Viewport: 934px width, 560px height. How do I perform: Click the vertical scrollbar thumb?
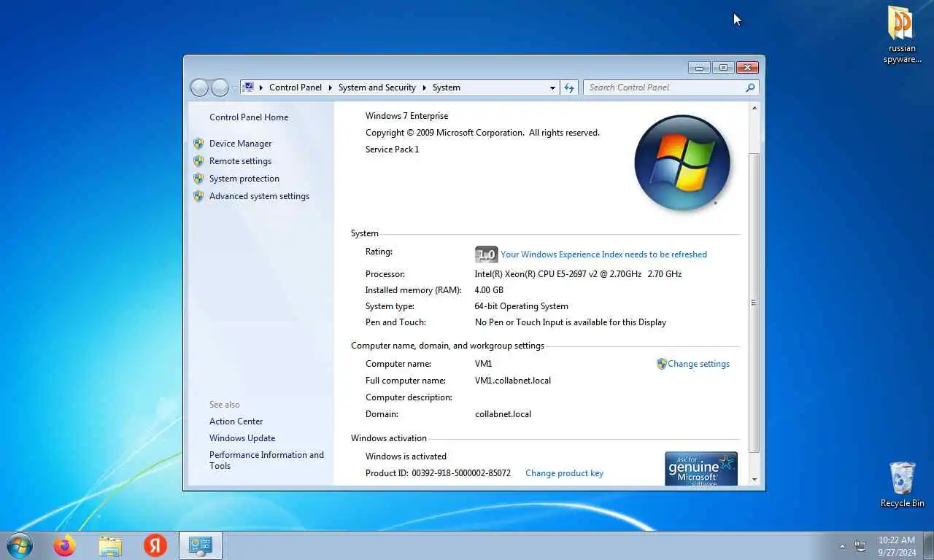[754, 303]
